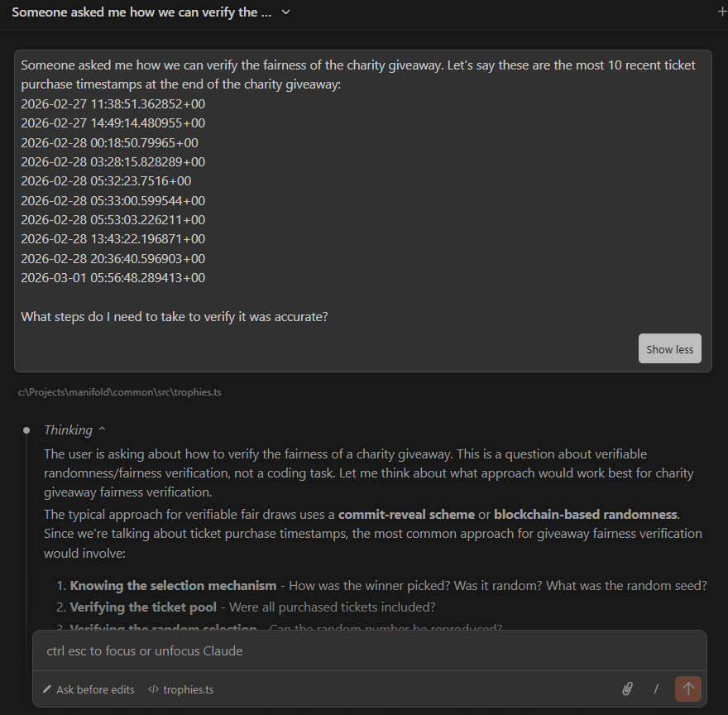Send message with the arrow button

(x=687, y=689)
